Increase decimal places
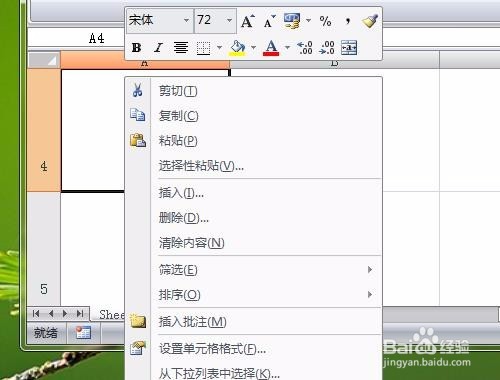The image size is (500, 380). click(x=305, y=48)
